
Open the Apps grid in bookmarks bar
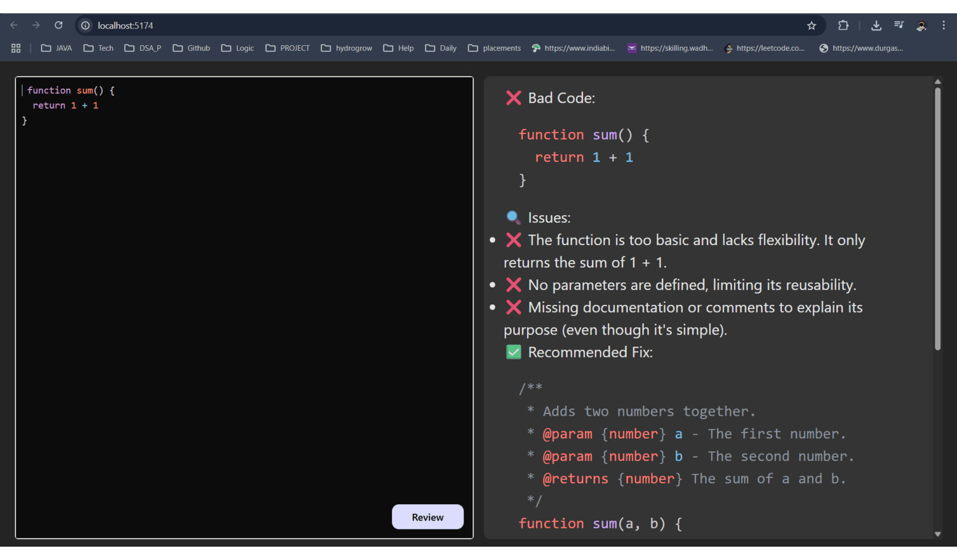coord(16,48)
